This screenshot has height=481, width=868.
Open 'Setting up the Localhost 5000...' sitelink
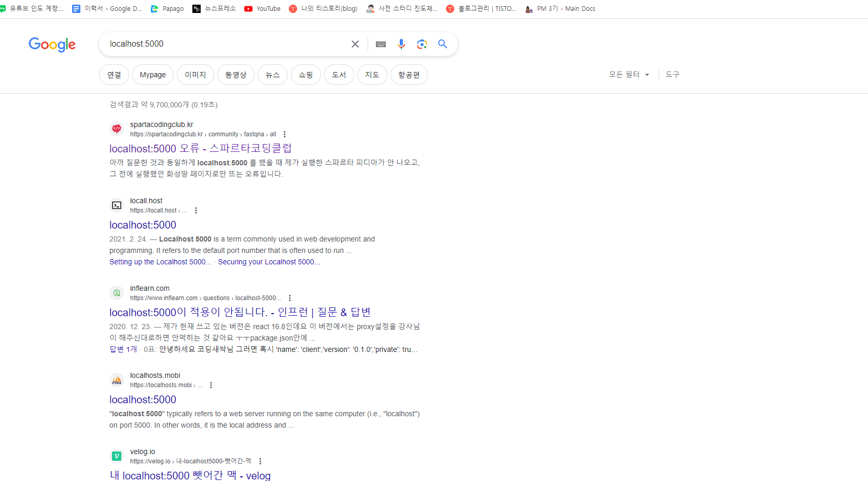160,262
